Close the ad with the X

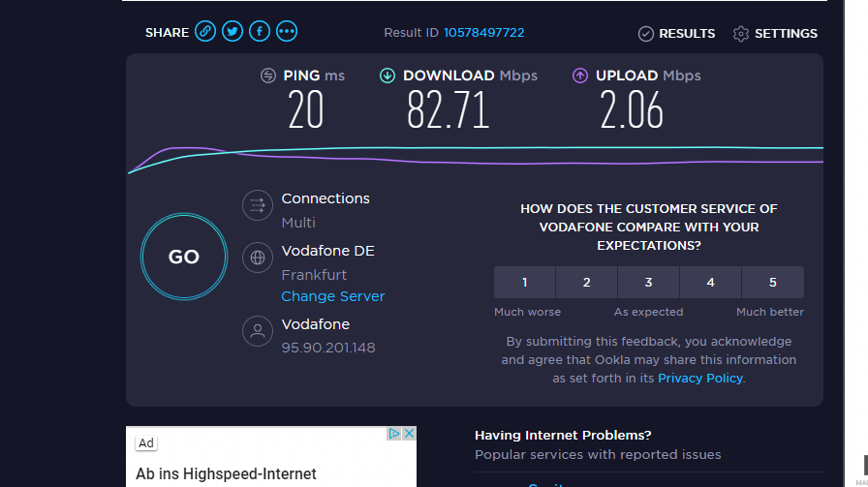pos(409,434)
